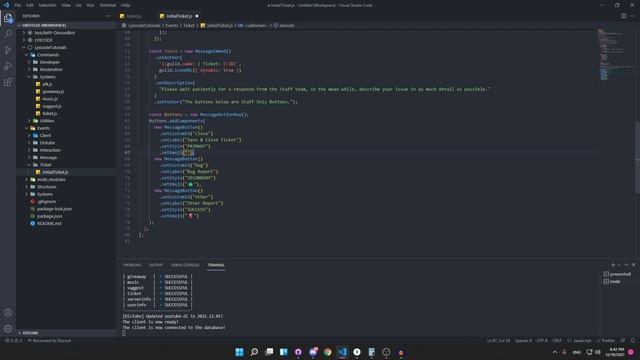Open the Manage gear icon

pyautogui.click(x=8, y=329)
